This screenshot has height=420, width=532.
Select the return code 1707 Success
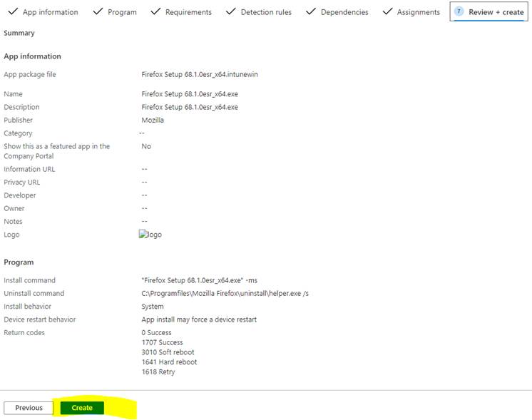point(162,342)
